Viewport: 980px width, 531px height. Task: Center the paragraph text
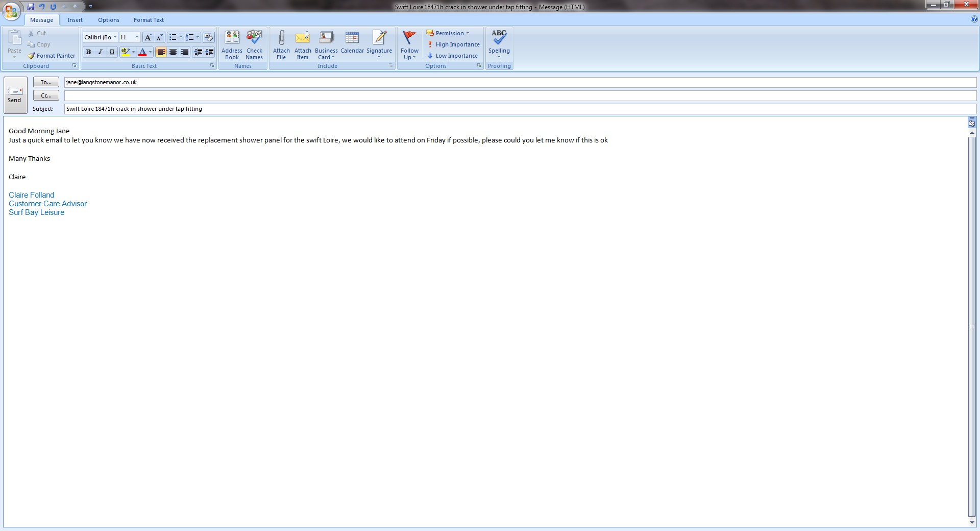click(x=173, y=52)
